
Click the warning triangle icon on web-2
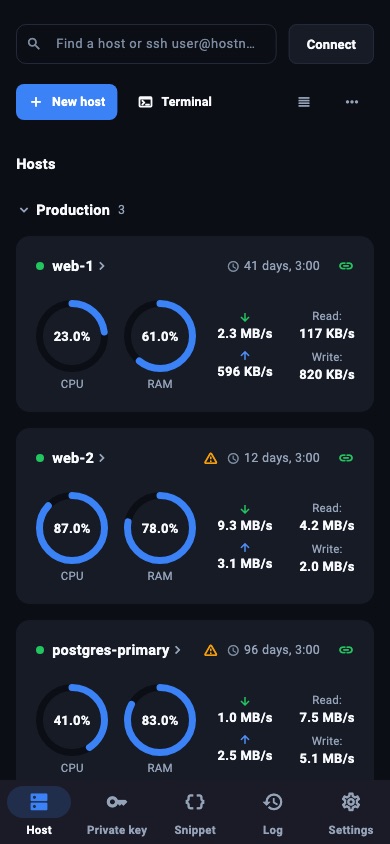click(x=211, y=458)
